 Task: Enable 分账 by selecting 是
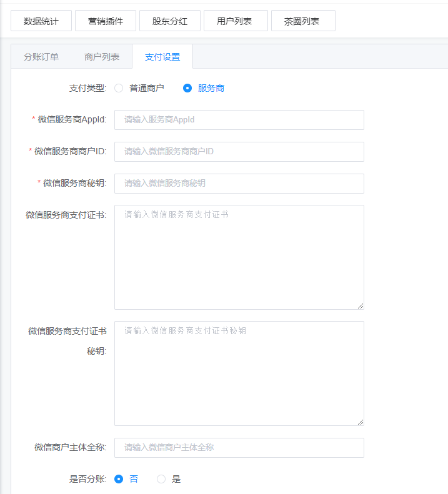pyautogui.click(x=161, y=479)
